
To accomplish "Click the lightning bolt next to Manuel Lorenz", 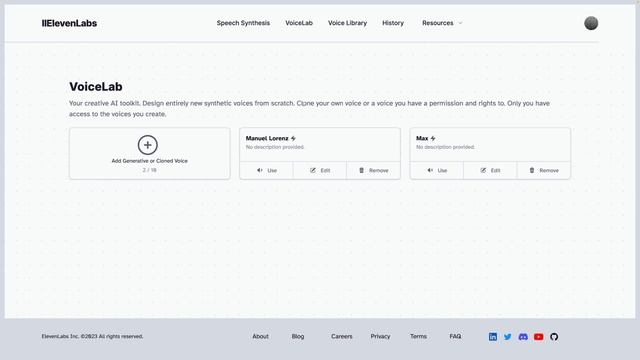I will pyautogui.click(x=293, y=138).
